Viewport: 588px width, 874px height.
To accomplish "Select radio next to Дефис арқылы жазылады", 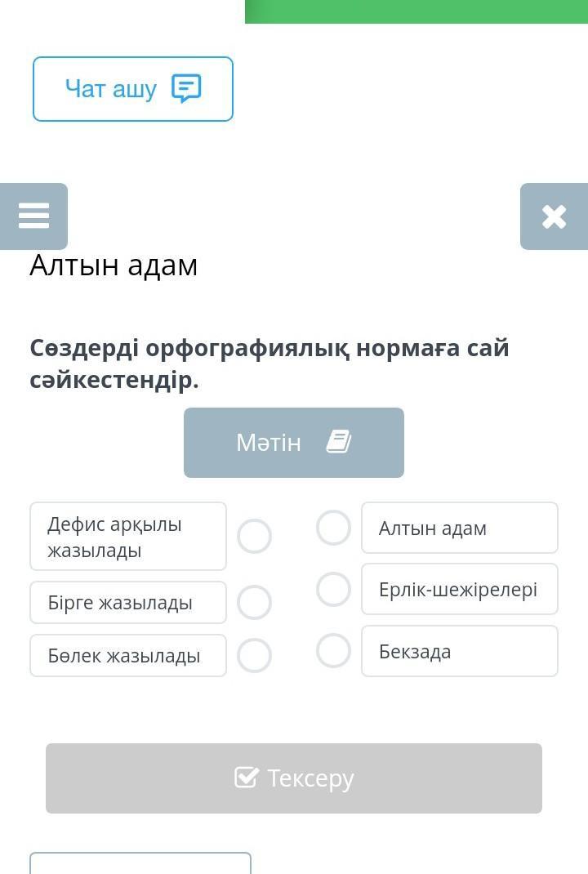I will [x=254, y=536].
